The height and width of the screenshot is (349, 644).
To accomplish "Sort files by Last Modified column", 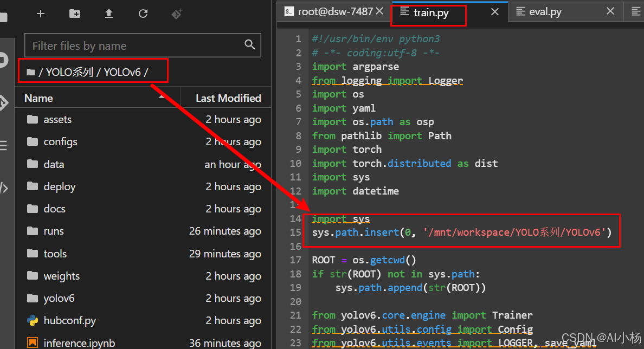I will pyautogui.click(x=228, y=98).
